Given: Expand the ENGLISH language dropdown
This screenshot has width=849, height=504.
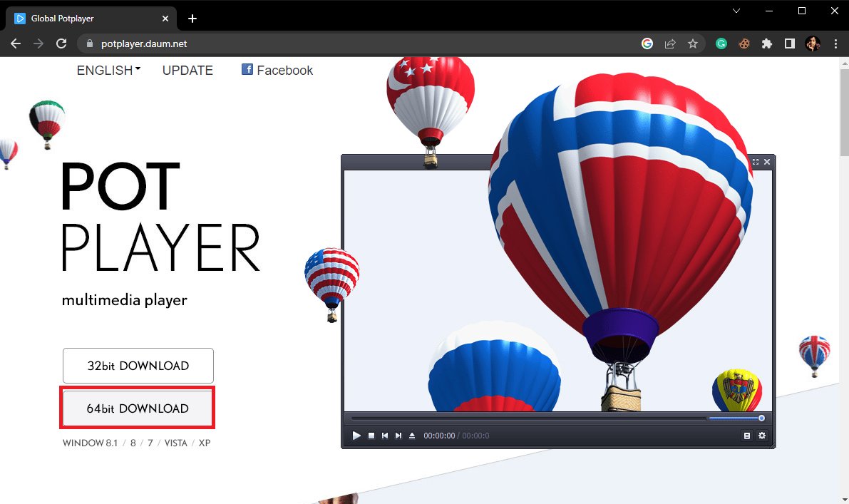Looking at the screenshot, I should click(x=108, y=71).
